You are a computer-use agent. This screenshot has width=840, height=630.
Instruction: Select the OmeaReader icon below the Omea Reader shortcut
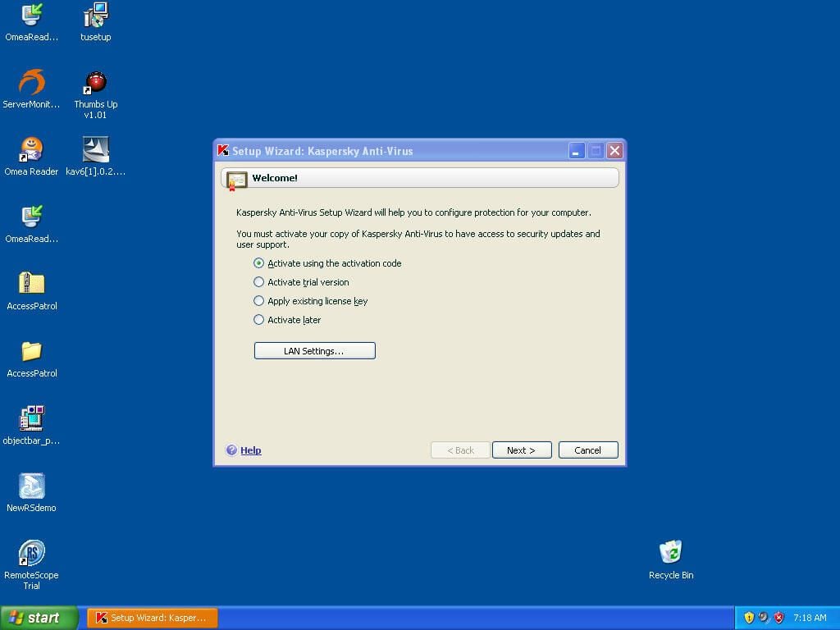click(x=32, y=217)
